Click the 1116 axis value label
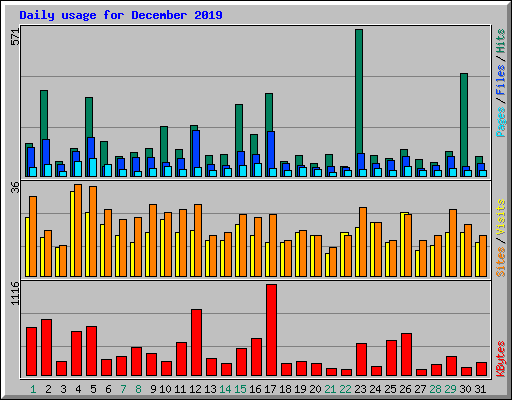The width and height of the screenshot is (512, 400). (x=15, y=293)
